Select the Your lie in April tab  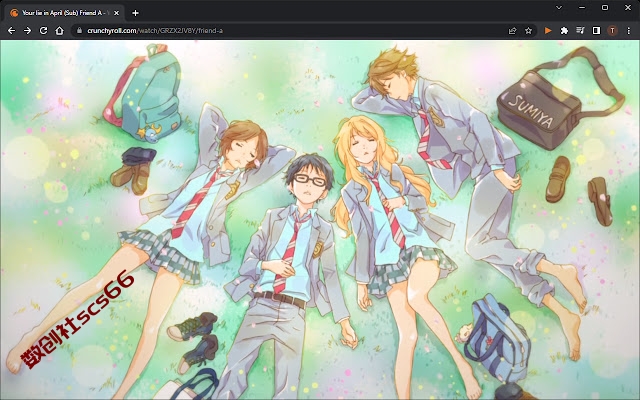tap(64, 13)
